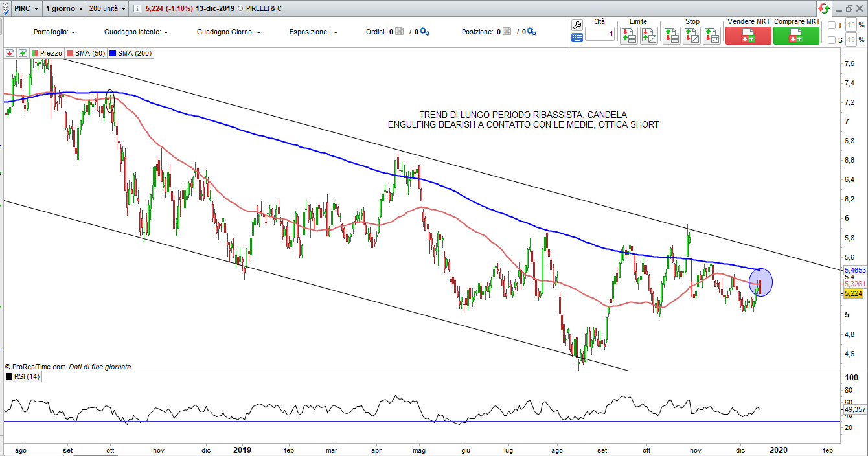Enable the T percentage checkbox
The width and height of the screenshot is (868, 456).
point(832,26)
